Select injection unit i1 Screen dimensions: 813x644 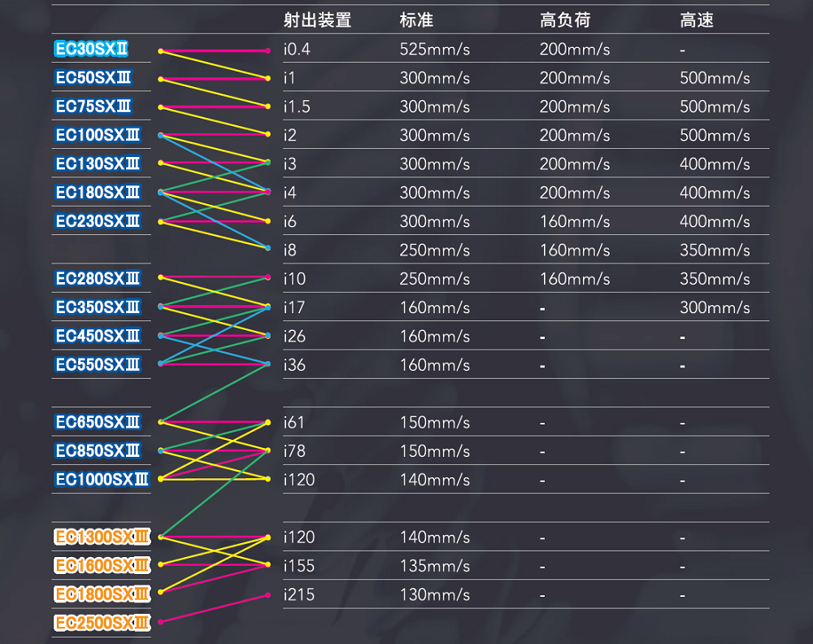(x=289, y=78)
